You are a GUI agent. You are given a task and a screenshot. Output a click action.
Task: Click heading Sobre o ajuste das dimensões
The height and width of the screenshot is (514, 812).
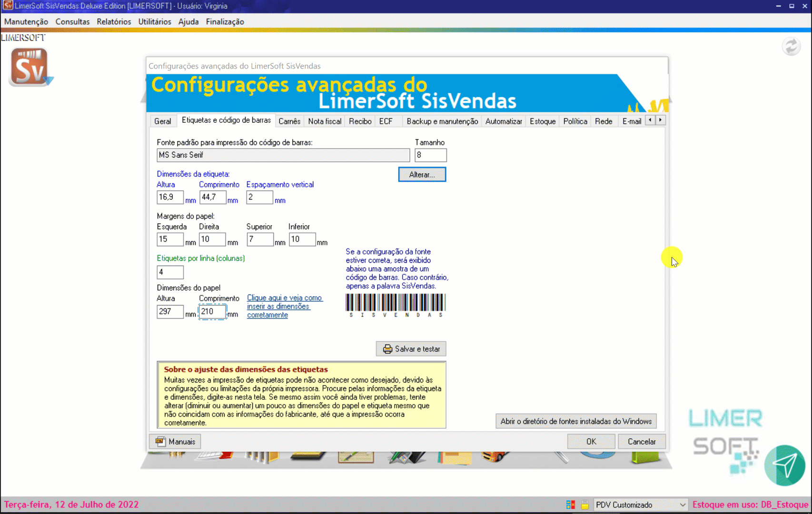pos(246,369)
